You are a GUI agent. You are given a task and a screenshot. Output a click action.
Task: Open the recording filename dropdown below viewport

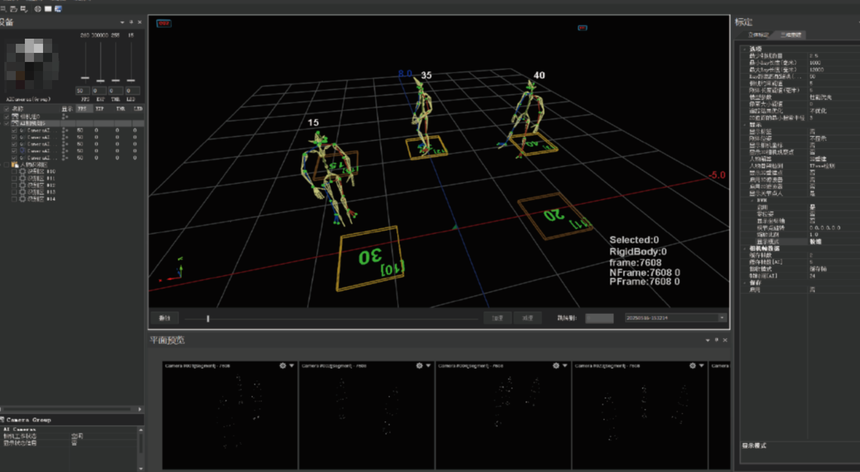(x=721, y=318)
